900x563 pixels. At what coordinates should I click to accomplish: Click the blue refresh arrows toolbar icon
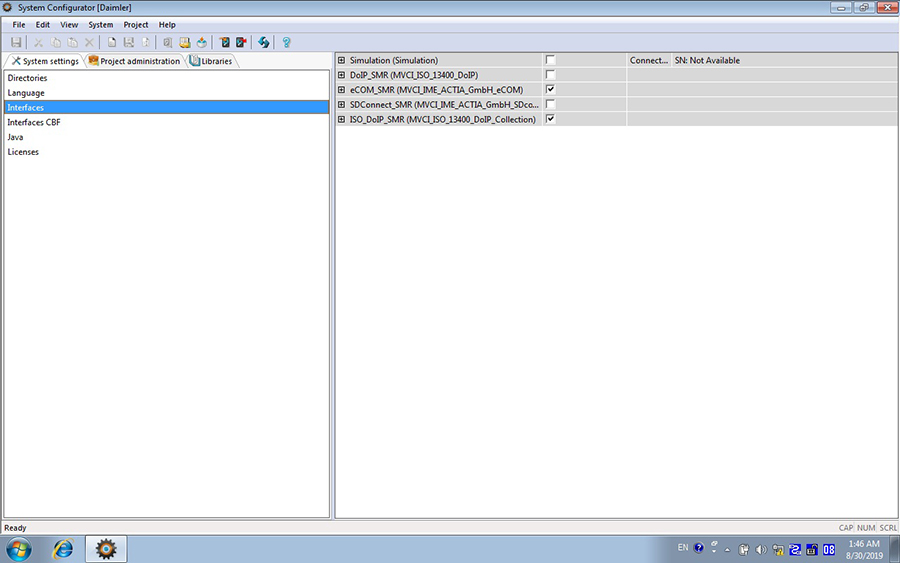point(264,42)
